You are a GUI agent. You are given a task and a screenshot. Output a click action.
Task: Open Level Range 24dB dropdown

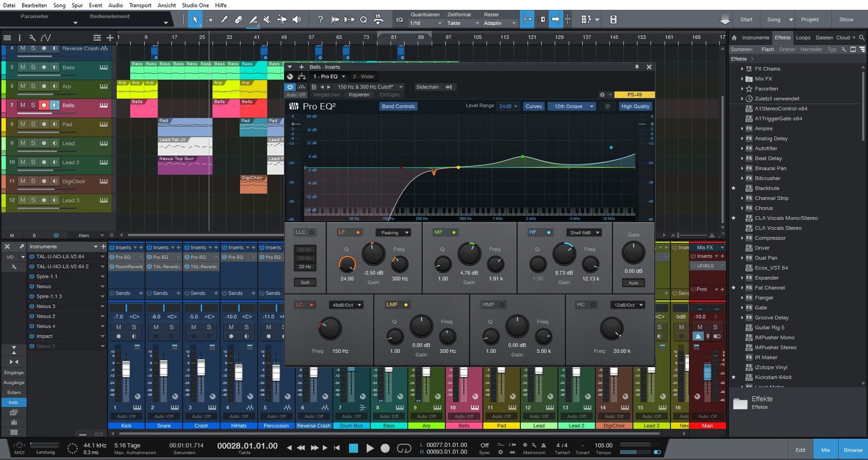tap(508, 106)
